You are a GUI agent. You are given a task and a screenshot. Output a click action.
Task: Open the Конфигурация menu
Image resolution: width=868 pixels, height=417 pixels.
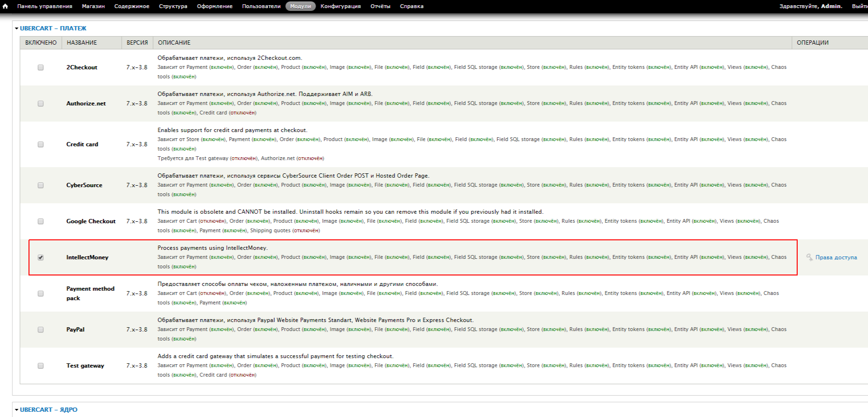pos(340,6)
